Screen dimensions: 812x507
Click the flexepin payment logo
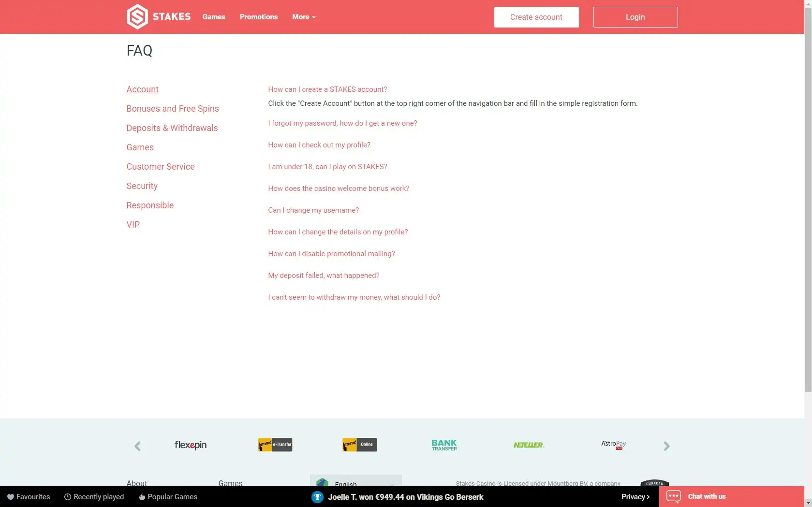[190, 445]
